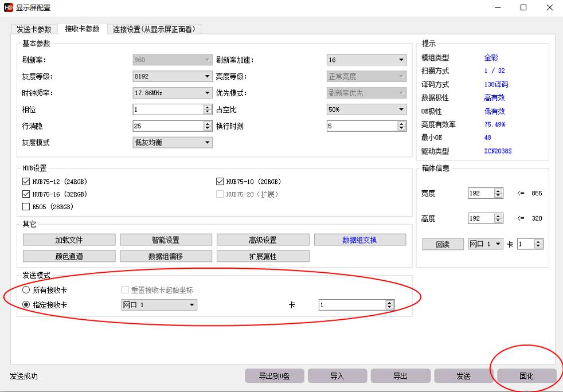The image size is (563, 392).
Task: Open 颜色通道 color channel settings
Action: point(69,256)
